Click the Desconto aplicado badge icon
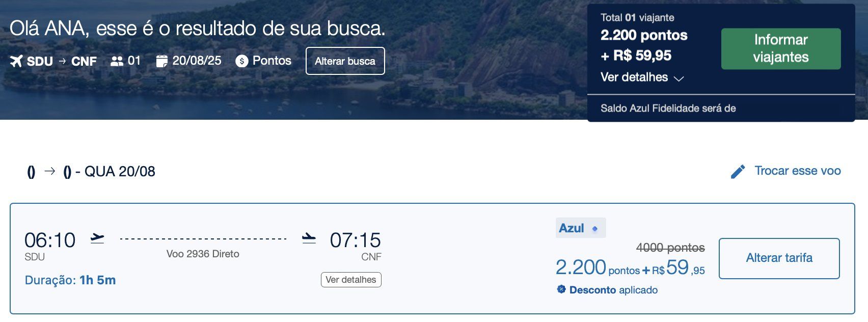Screen dimensions: 868x322 click(x=561, y=289)
